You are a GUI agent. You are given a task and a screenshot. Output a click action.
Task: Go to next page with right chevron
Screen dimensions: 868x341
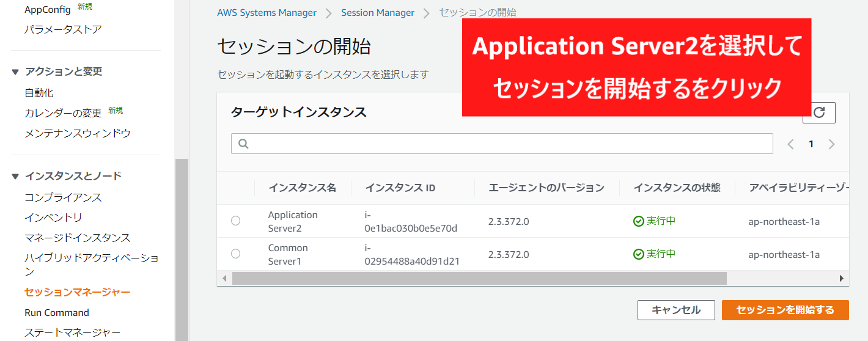[x=831, y=144]
